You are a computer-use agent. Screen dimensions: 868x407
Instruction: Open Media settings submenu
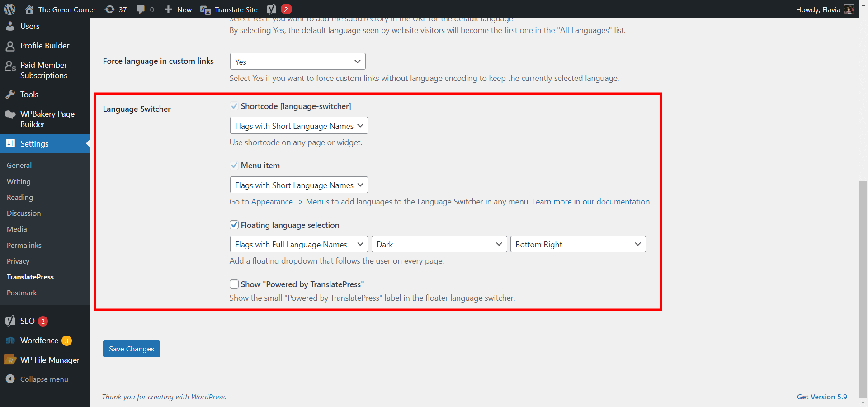coord(17,229)
